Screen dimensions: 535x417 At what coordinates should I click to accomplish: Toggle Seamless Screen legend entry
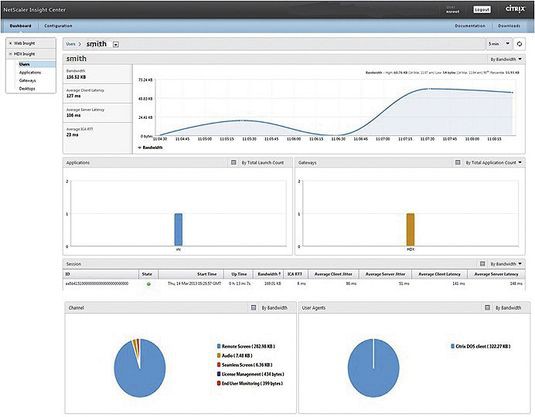[x=245, y=365]
